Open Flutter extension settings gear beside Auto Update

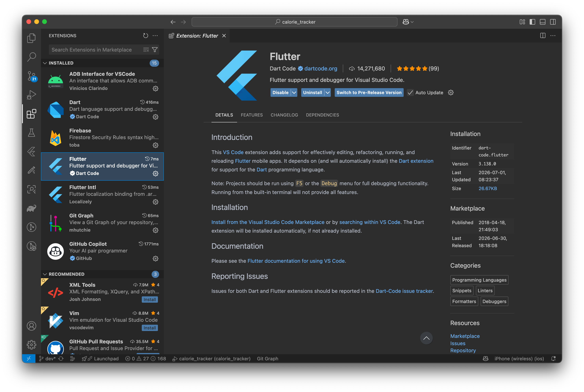(x=451, y=92)
